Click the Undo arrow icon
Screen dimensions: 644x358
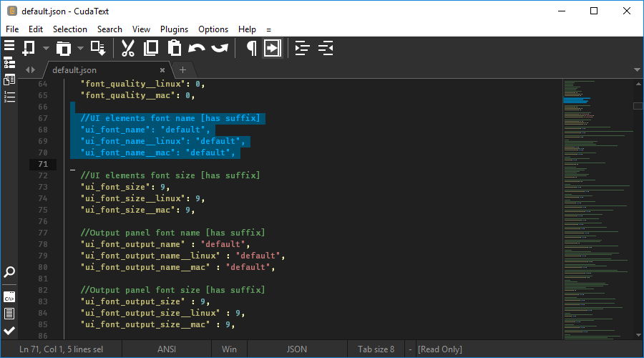[197, 48]
